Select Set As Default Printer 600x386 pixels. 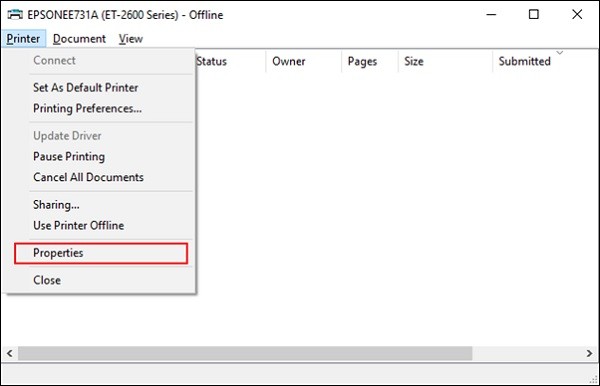click(x=85, y=88)
